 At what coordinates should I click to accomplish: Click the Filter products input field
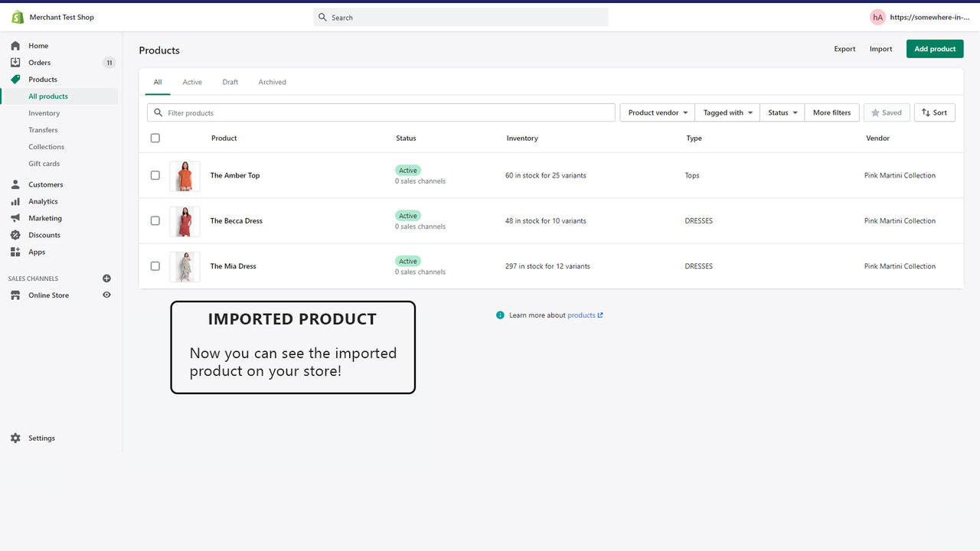point(381,112)
